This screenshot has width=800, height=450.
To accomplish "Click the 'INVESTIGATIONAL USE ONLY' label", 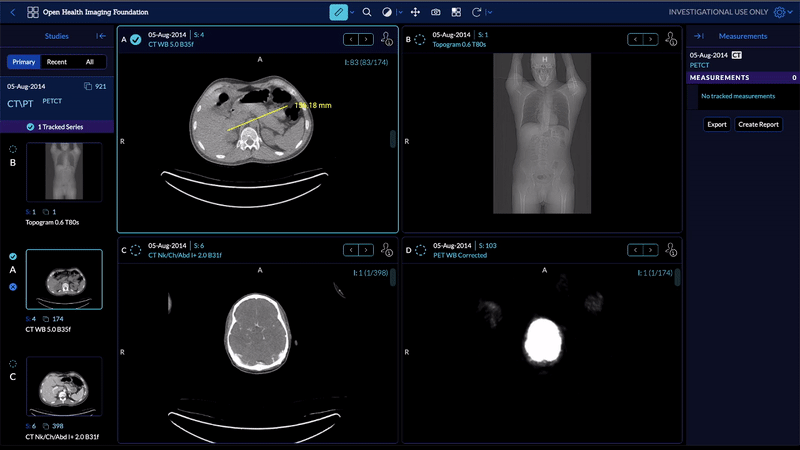I will [718, 12].
